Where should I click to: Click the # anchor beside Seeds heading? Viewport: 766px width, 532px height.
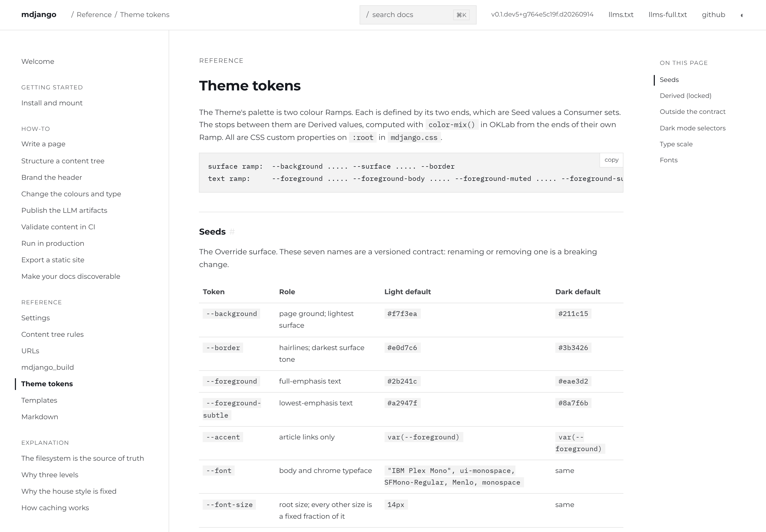(232, 232)
